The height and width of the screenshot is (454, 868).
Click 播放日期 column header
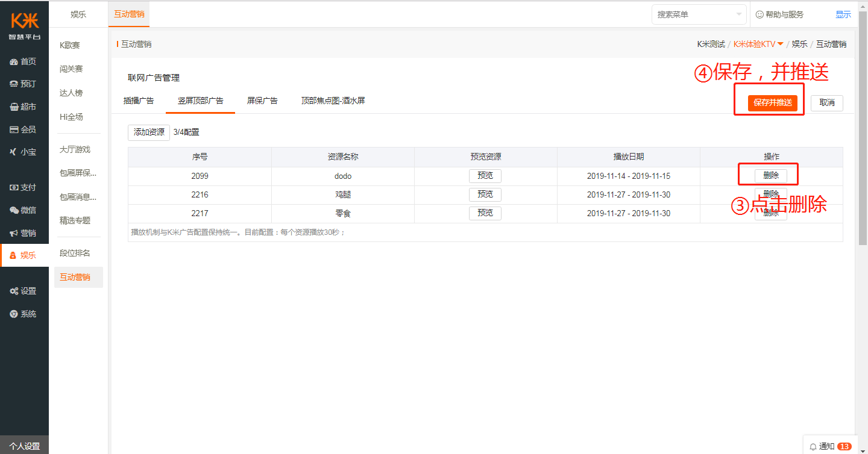629,157
